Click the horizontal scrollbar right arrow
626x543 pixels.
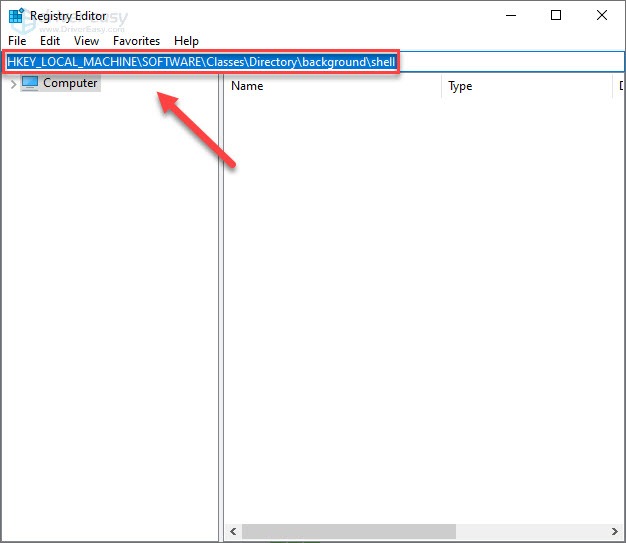tap(615, 531)
